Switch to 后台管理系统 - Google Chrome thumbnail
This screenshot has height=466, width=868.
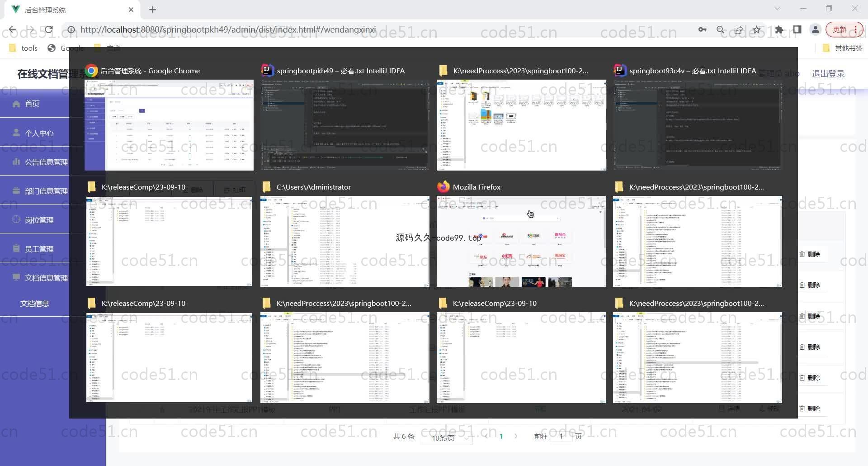pos(169,125)
